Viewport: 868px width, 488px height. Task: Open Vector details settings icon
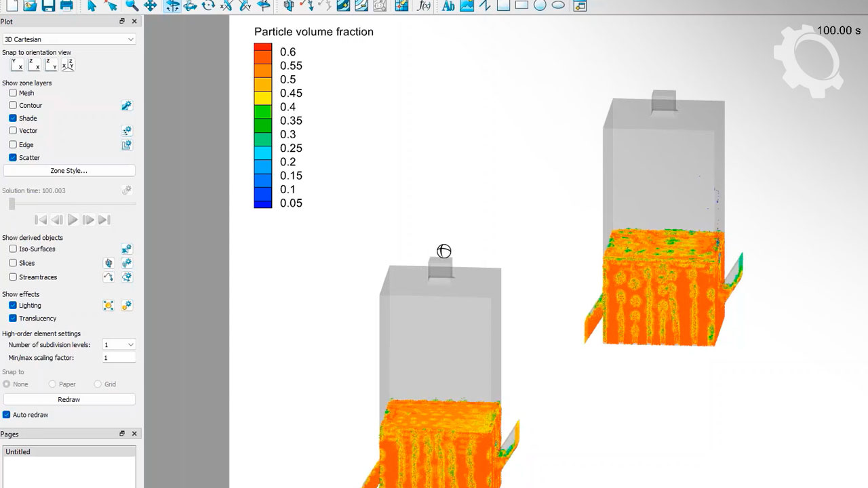point(126,131)
